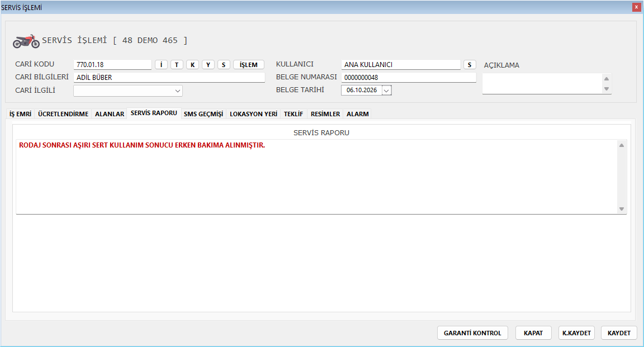
Task: Click the K.KAYDET button
Action: click(x=577, y=332)
